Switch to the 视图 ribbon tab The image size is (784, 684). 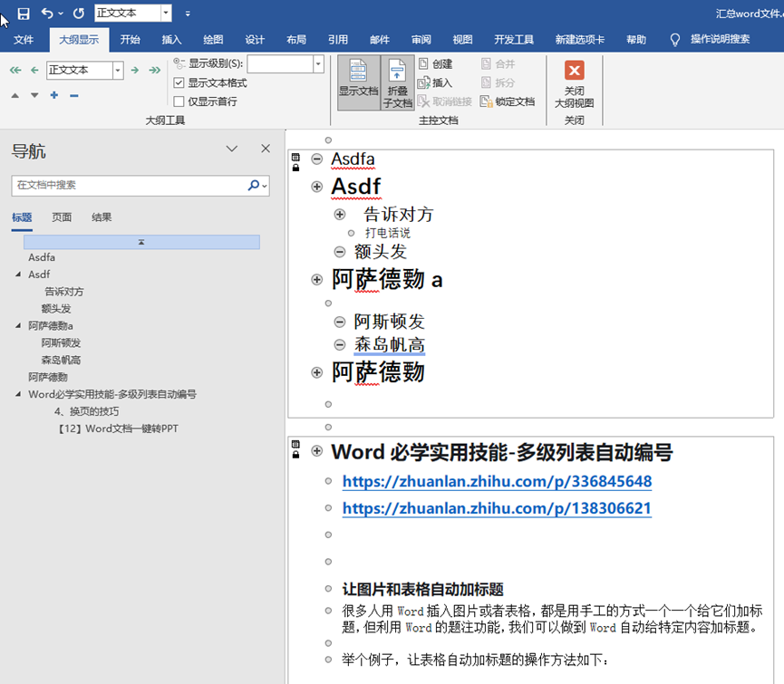462,40
